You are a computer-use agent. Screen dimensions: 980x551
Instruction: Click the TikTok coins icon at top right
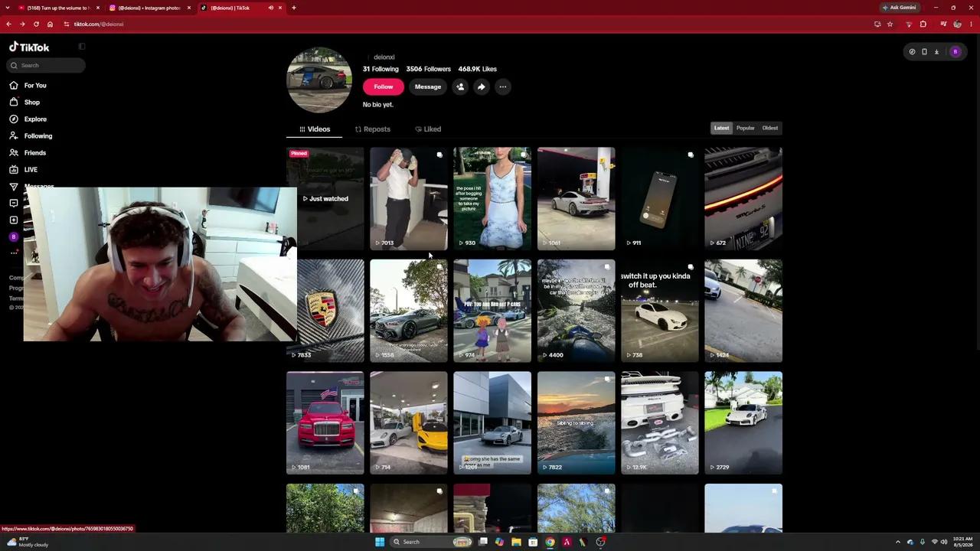pos(912,52)
